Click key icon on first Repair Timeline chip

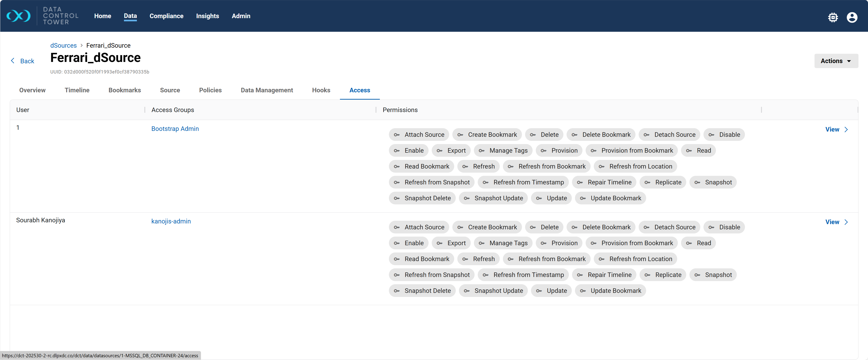[579, 183]
